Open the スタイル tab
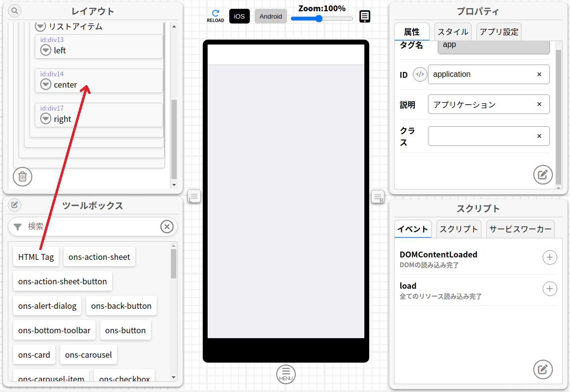This screenshot has width=570, height=392. coord(452,32)
